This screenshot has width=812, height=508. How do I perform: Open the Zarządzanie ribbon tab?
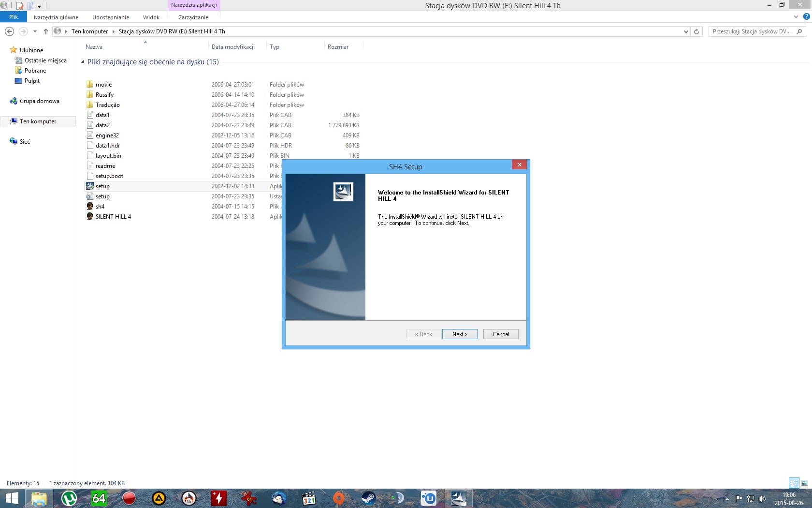click(x=193, y=17)
